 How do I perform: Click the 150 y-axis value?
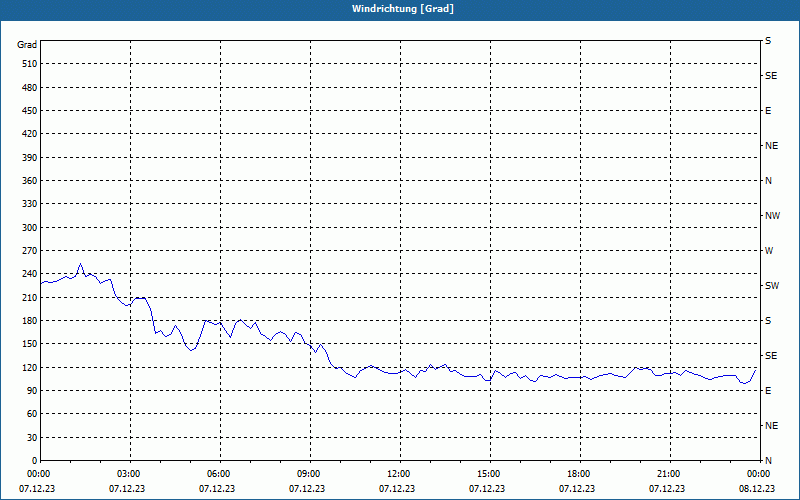point(30,344)
